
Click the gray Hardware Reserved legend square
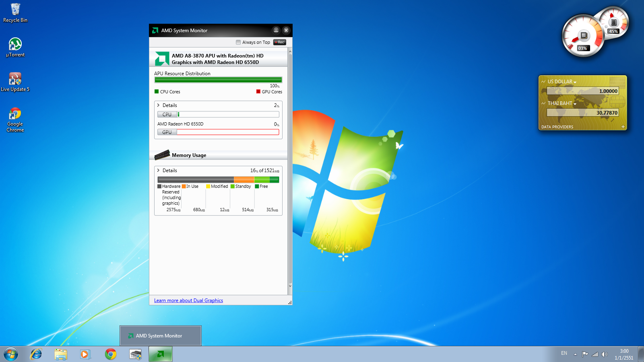click(159, 186)
